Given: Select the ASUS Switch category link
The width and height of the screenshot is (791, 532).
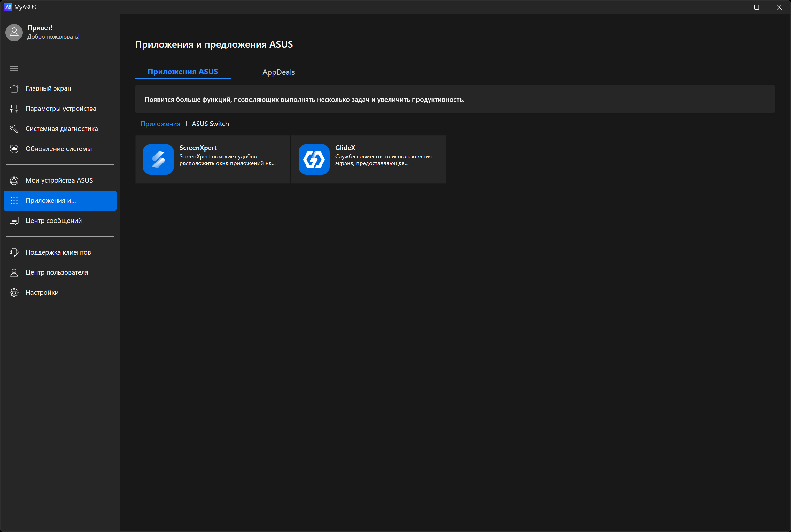Looking at the screenshot, I should click(x=210, y=124).
